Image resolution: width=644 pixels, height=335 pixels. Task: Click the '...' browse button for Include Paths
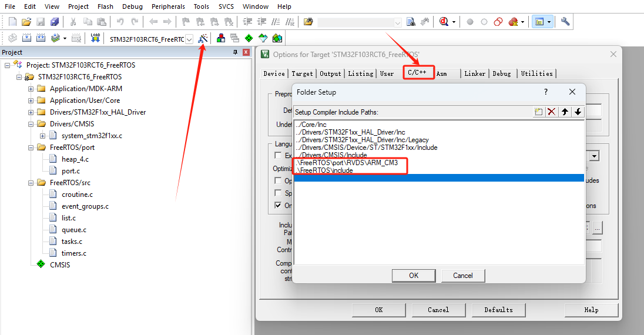coord(597,227)
